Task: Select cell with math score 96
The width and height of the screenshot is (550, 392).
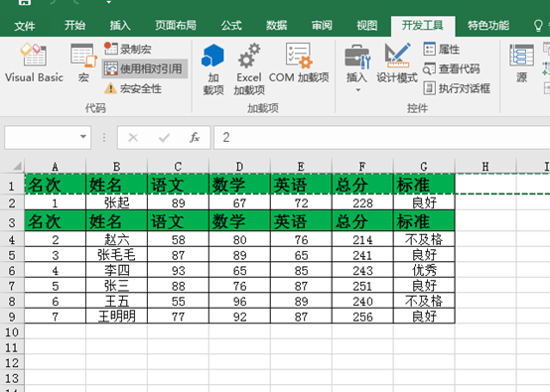Action: pos(239,301)
